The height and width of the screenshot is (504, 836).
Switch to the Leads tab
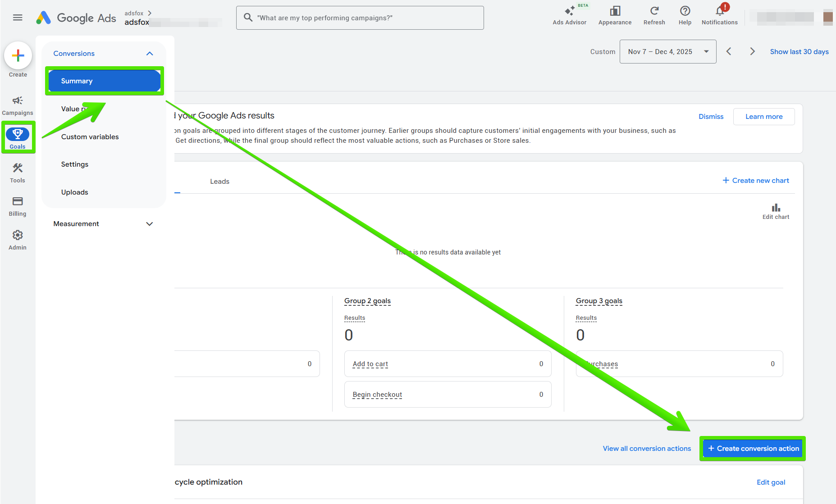(219, 182)
